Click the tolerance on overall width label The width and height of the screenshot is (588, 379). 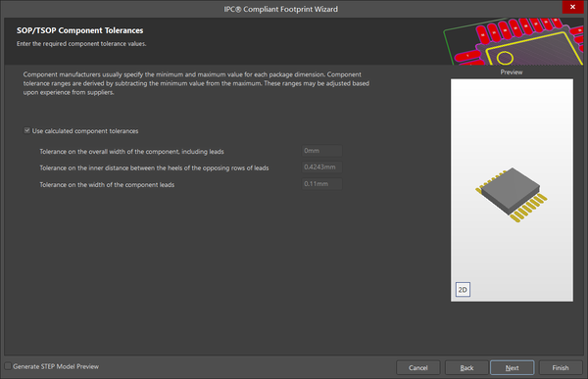click(x=131, y=152)
